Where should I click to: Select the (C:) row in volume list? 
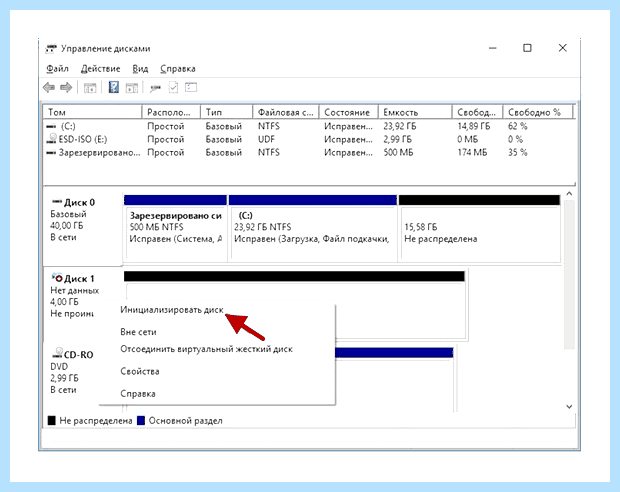point(308,126)
